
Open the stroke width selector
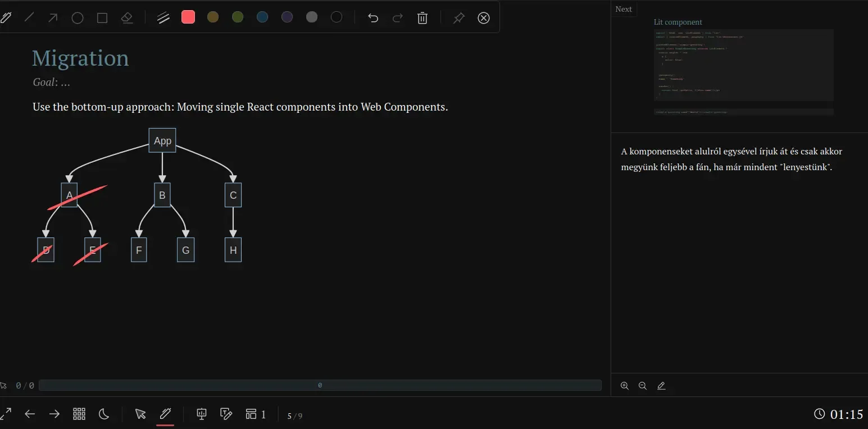pyautogui.click(x=163, y=17)
